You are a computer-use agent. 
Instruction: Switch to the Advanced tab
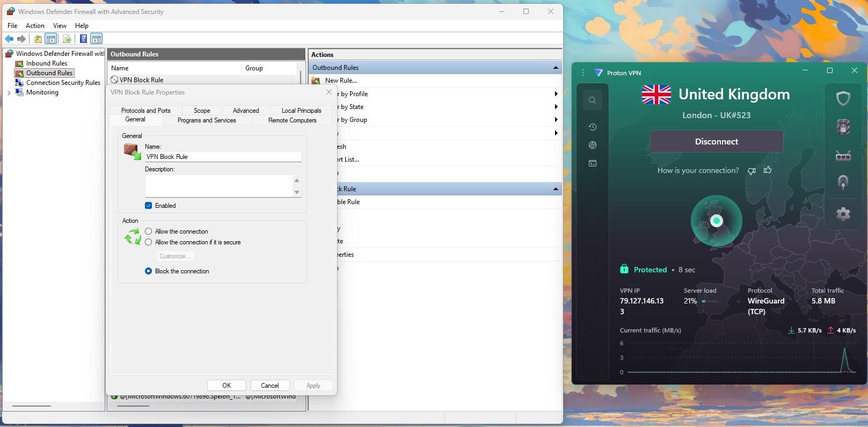click(246, 111)
